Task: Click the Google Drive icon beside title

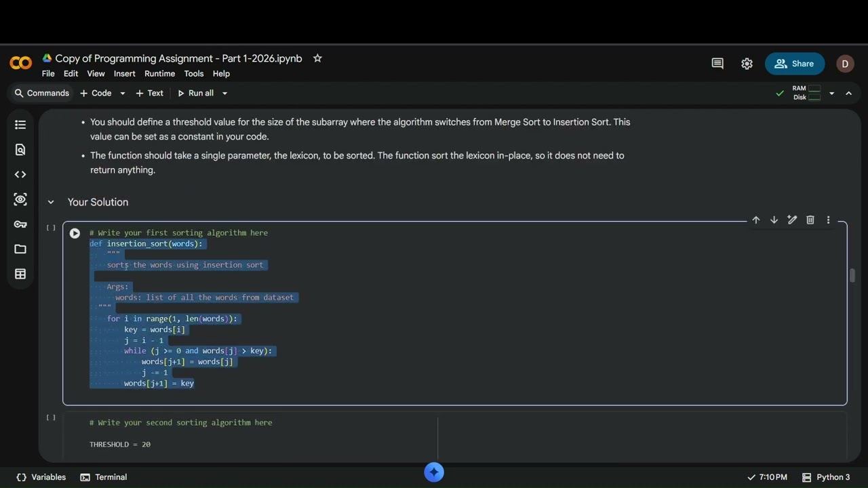Action: [x=47, y=58]
